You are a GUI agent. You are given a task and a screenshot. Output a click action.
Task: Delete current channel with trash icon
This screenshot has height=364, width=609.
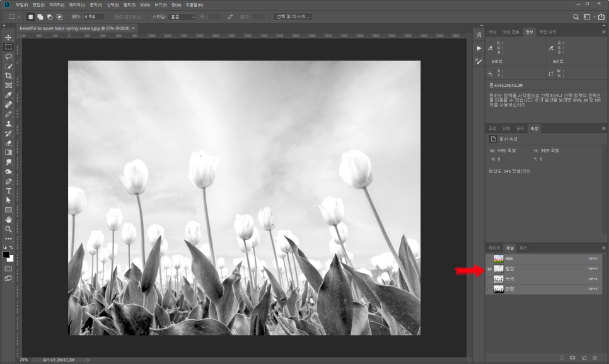tap(594, 357)
